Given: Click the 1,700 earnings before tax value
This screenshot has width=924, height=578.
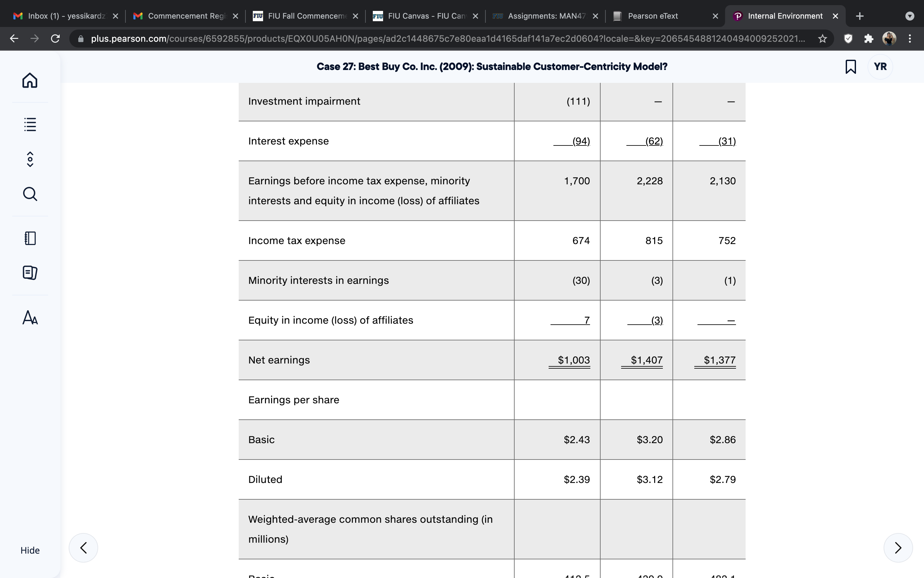Looking at the screenshot, I should pyautogui.click(x=577, y=181).
